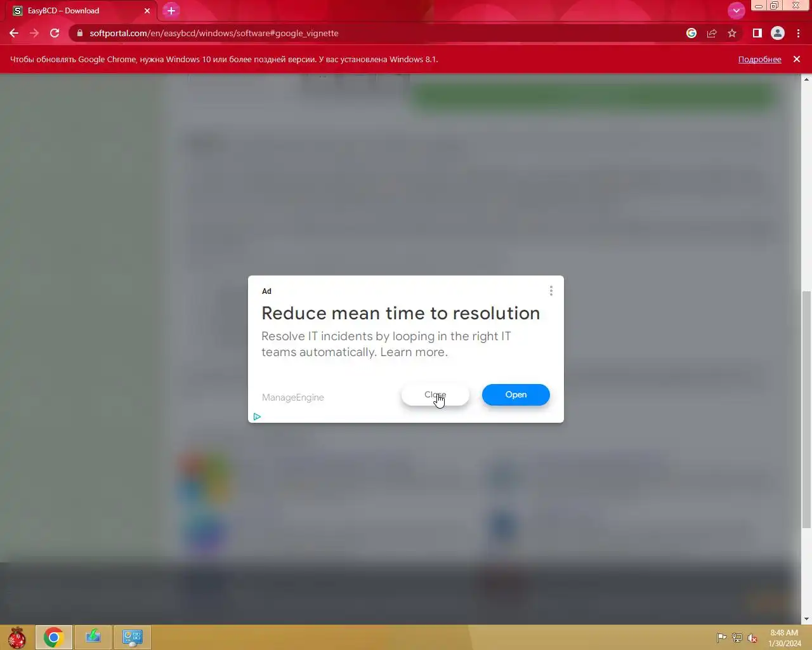The image size is (812, 650).
Task: Open the ManageEngine ad link
Action: tap(516, 395)
